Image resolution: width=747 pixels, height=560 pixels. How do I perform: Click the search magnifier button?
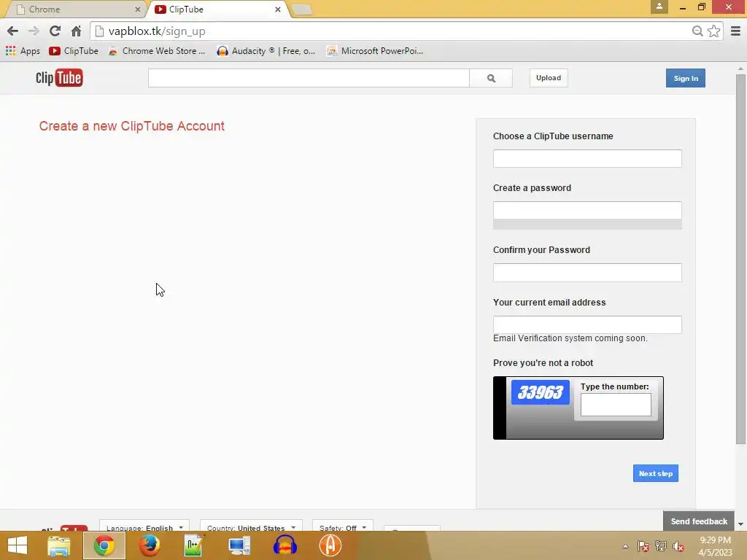(x=491, y=78)
